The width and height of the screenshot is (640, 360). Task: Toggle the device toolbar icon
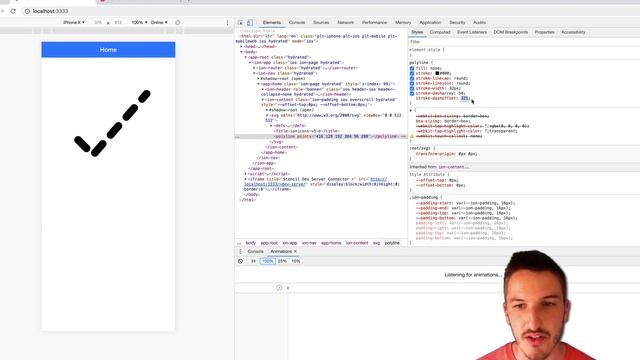click(x=249, y=23)
